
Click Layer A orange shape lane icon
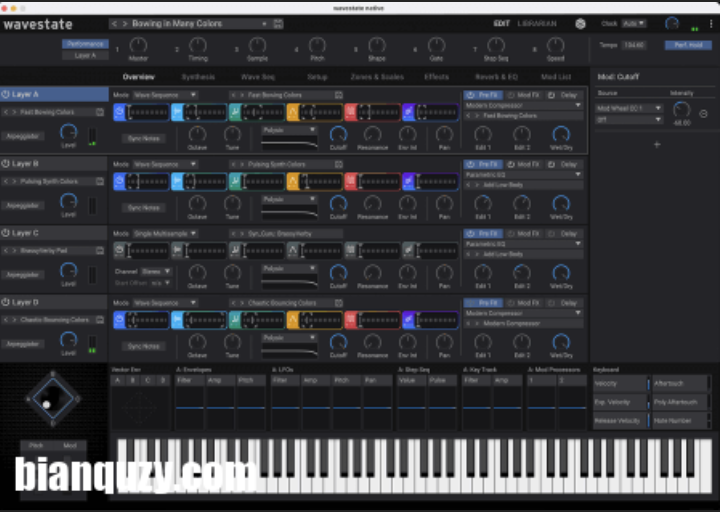pyautogui.click(x=292, y=112)
